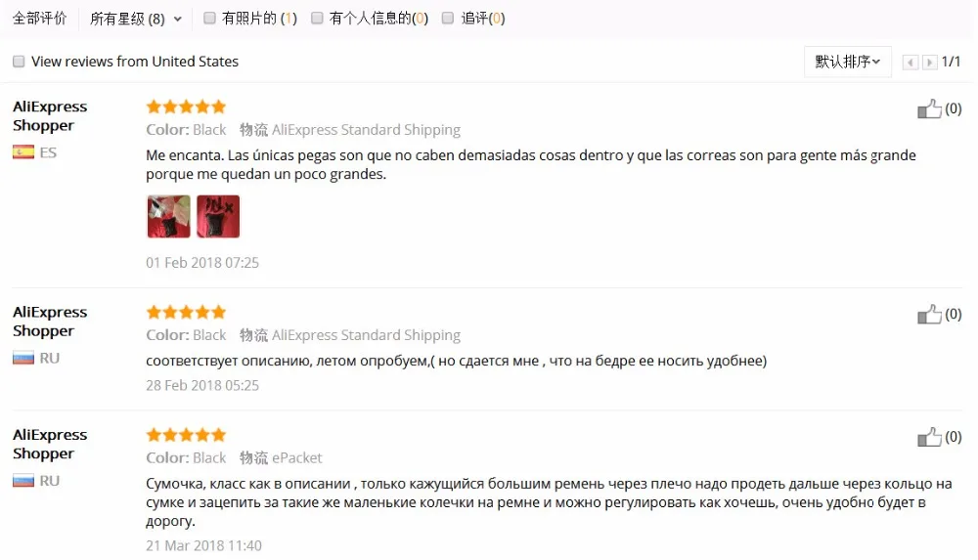The image size is (978, 560).
Task: Like the Spanish shopper's review with thumbs-up
Action: (x=929, y=108)
